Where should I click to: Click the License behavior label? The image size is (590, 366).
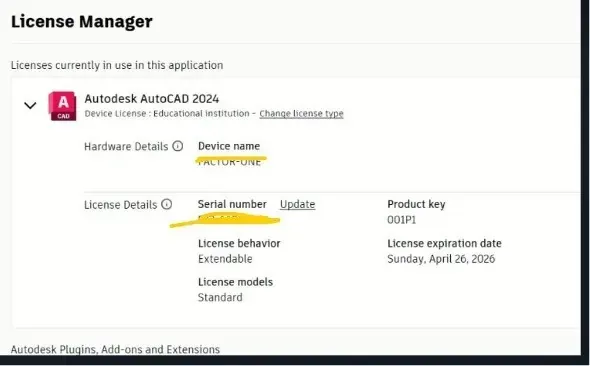coord(239,243)
